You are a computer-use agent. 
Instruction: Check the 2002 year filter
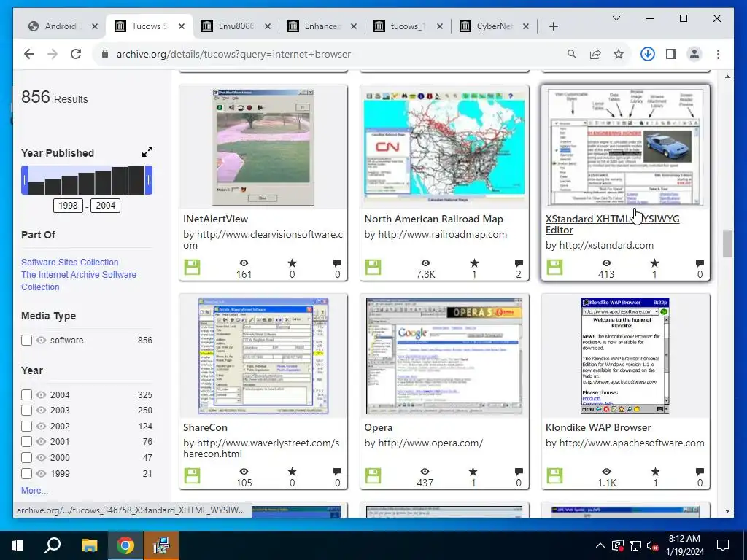[x=27, y=426]
